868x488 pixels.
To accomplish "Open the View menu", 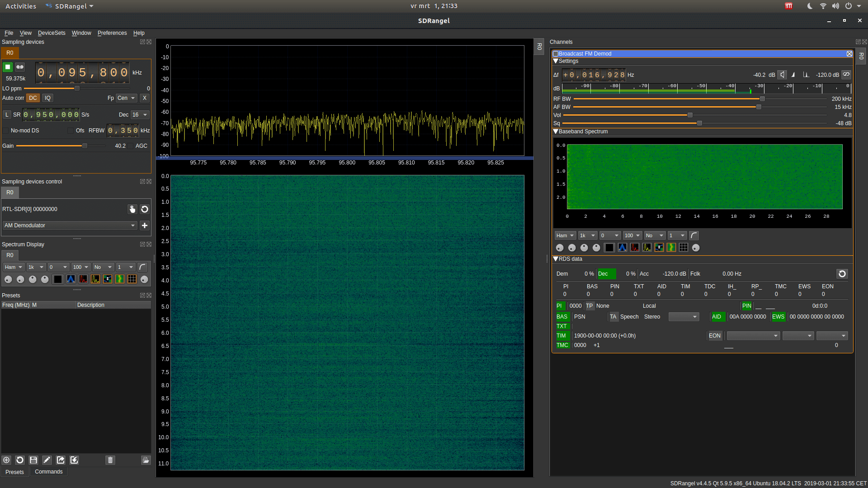I will point(26,33).
